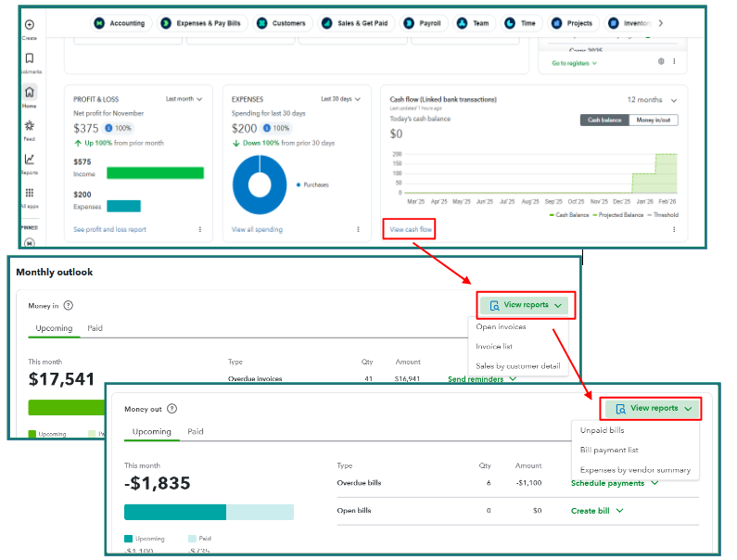Click the green Income bar in Profit & Loss
This screenshot has width=737, height=560.
click(155, 173)
